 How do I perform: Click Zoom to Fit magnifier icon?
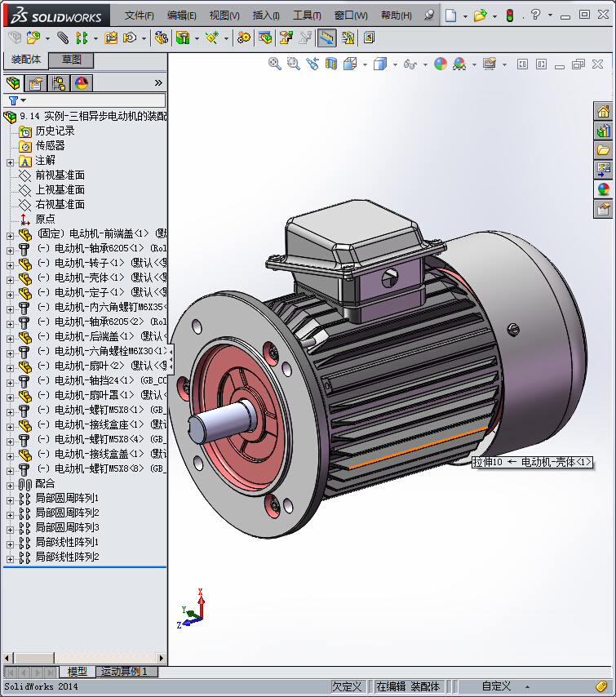275,64
